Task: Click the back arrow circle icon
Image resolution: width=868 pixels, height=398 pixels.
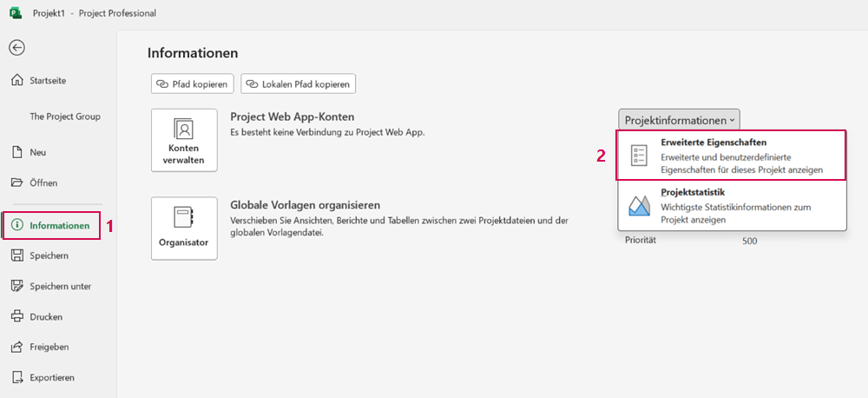Action: click(x=16, y=48)
